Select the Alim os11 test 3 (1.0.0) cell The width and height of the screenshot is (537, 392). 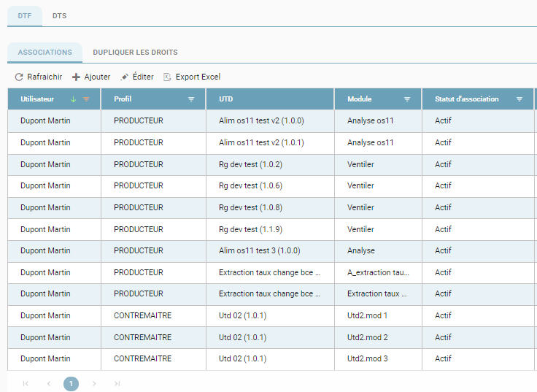[x=270, y=251]
